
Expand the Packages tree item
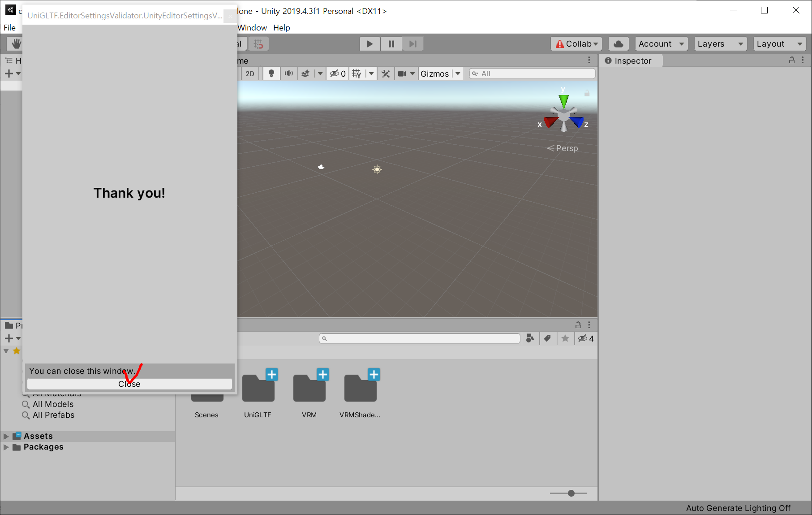click(x=6, y=447)
